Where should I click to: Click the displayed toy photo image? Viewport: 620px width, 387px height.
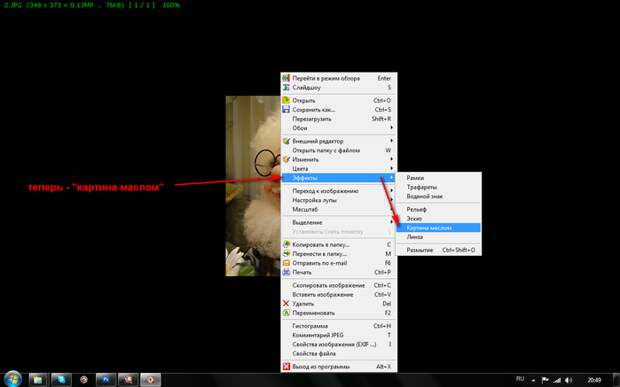tap(253, 186)
